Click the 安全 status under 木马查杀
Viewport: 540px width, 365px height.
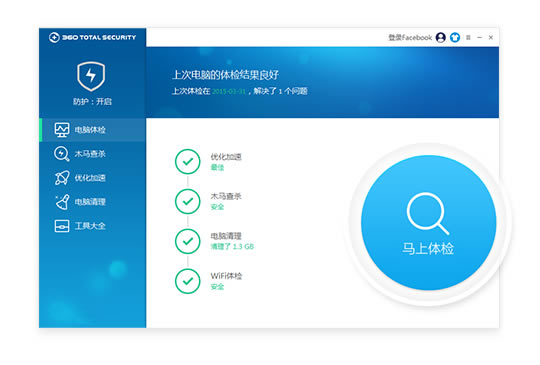click(x=217, y=207)
